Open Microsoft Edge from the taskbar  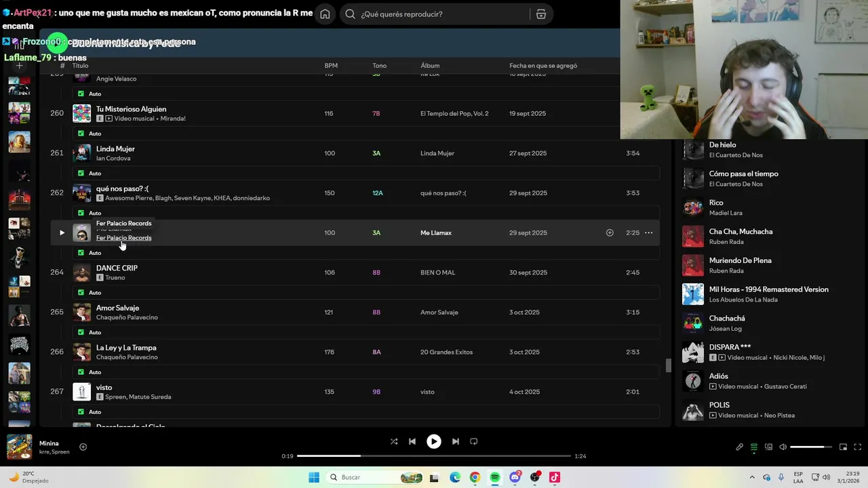click(455, 477)
